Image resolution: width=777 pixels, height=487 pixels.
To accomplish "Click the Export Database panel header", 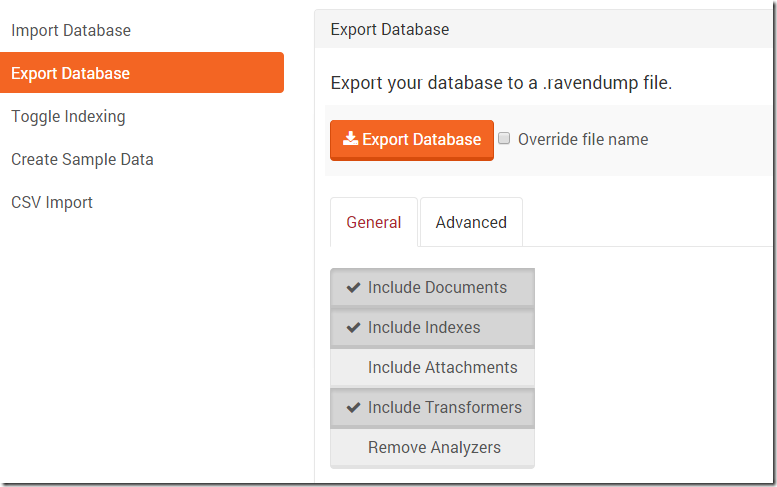I will tap(390, 30).
